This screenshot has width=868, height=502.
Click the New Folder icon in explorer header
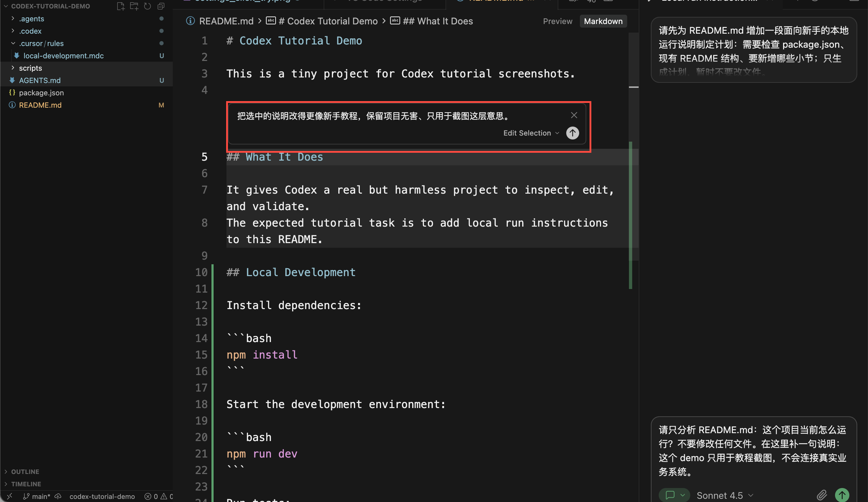pyautogui.click(x=134, y=6)
